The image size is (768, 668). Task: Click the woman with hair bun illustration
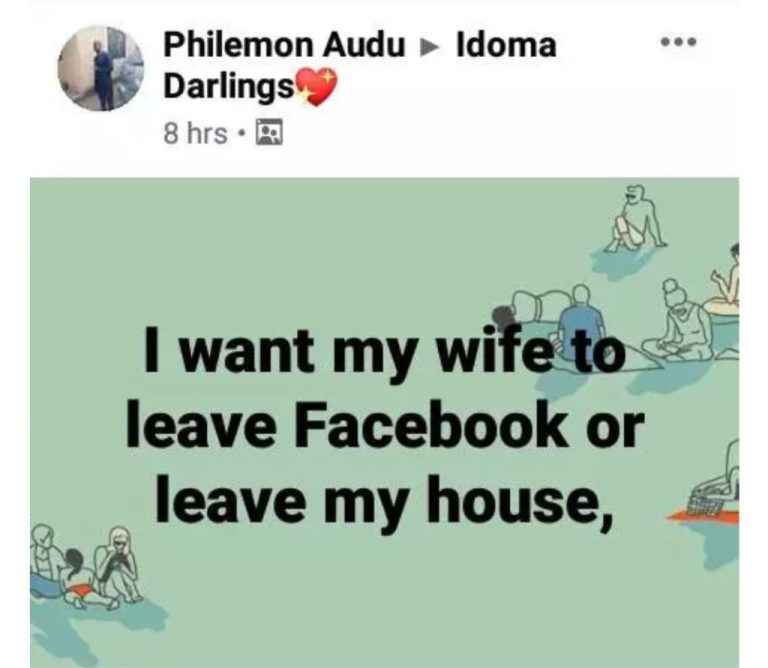click(681, 321)
